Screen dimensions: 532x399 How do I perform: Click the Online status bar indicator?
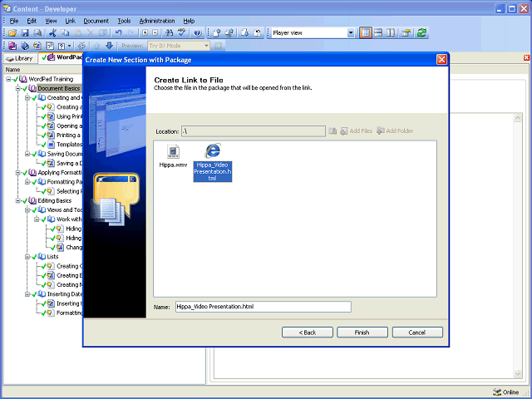pyautogui.click(x=506, y=392)
